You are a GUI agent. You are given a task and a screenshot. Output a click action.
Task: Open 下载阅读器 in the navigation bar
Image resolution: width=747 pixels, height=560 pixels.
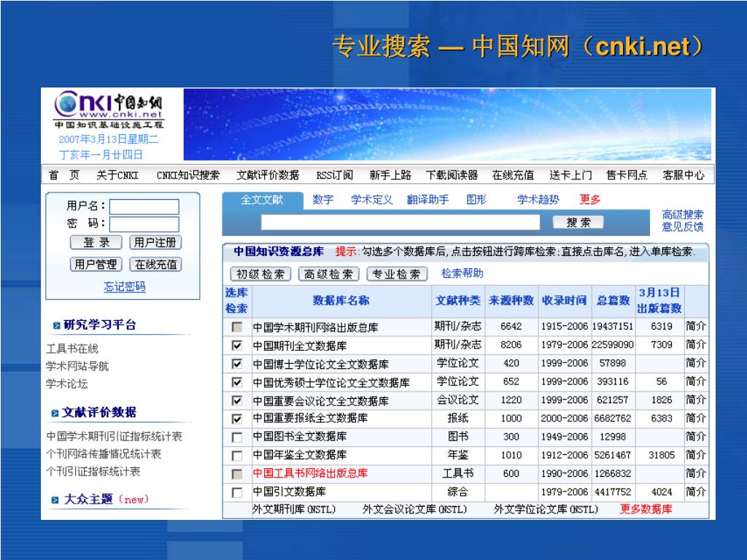click(452, 175)
